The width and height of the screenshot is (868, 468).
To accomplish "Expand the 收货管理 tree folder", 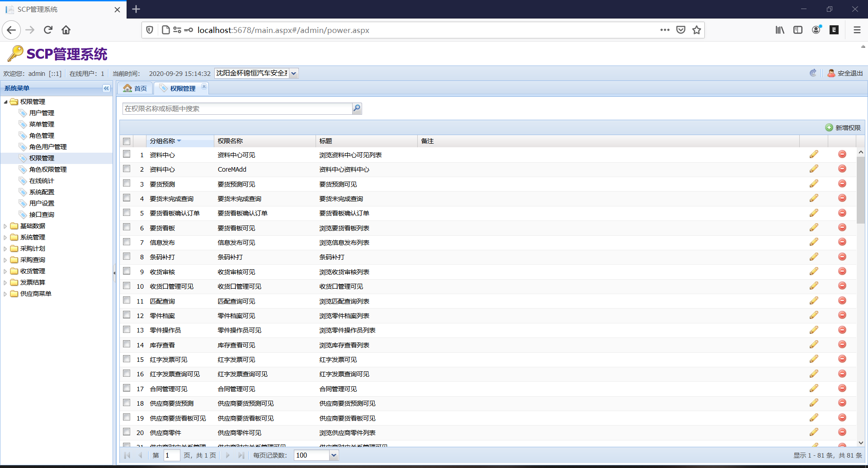I will pyautogui.click(x=5, y=271).
